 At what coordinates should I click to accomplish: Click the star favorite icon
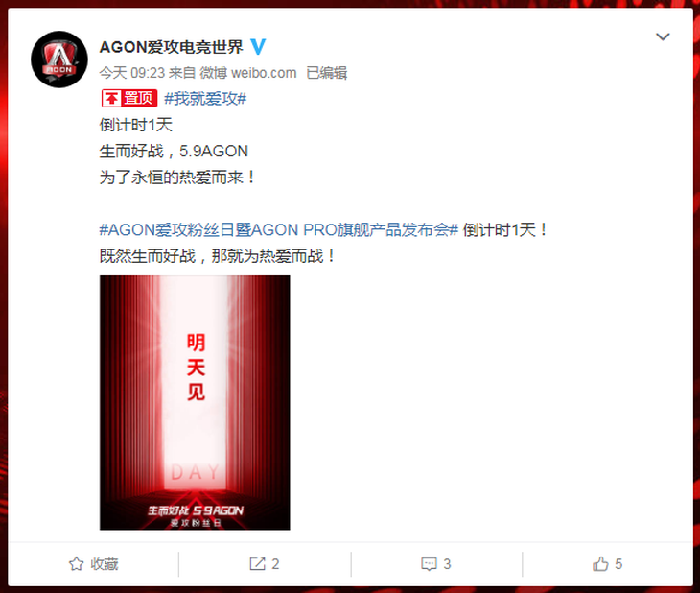pos(77,564)
